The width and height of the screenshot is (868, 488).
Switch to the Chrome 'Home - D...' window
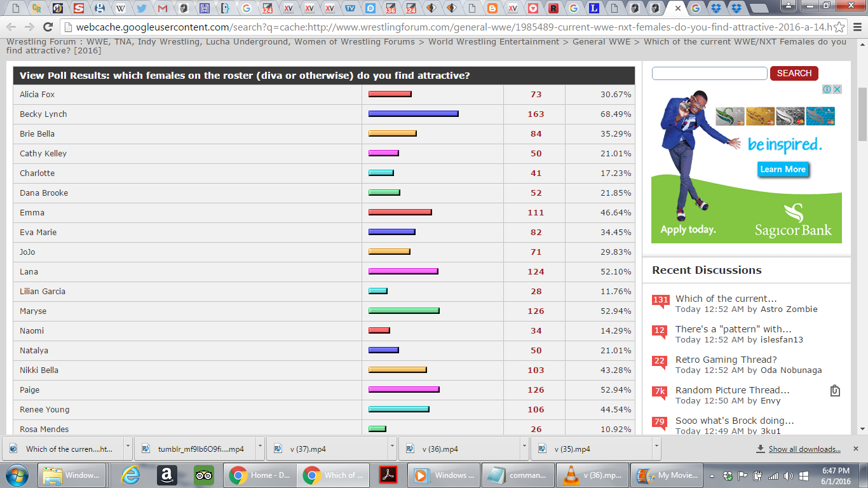(x=259, y=475)
